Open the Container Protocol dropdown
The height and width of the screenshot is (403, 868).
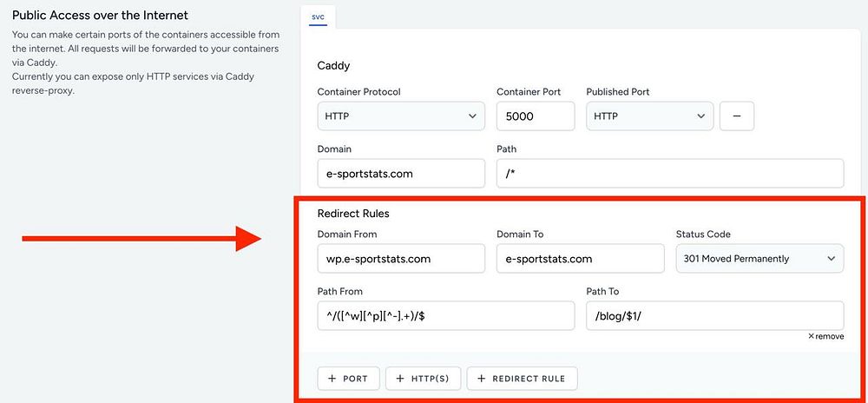(x=401, y=116)
